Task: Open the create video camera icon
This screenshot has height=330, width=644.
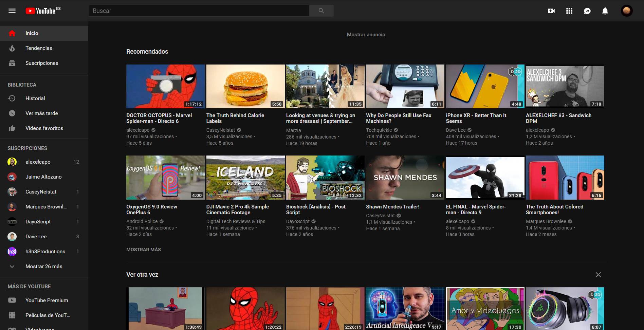Action: point(551,11)
